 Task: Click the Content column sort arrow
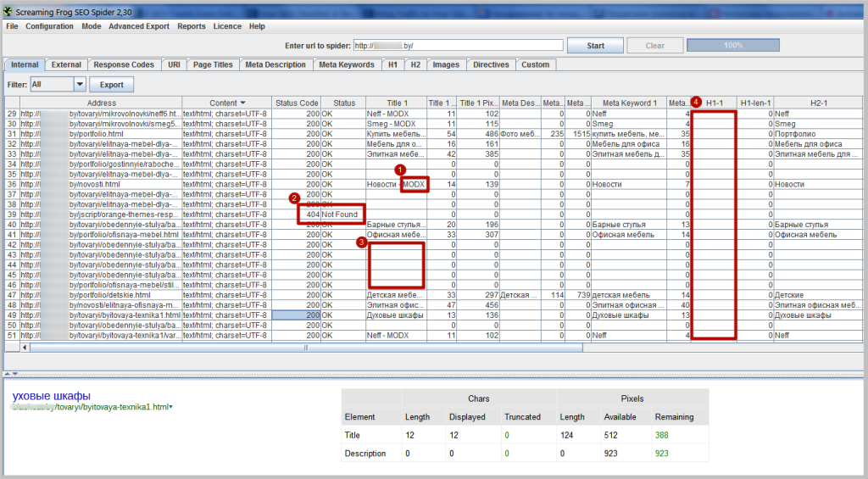[x=243, y=103]
